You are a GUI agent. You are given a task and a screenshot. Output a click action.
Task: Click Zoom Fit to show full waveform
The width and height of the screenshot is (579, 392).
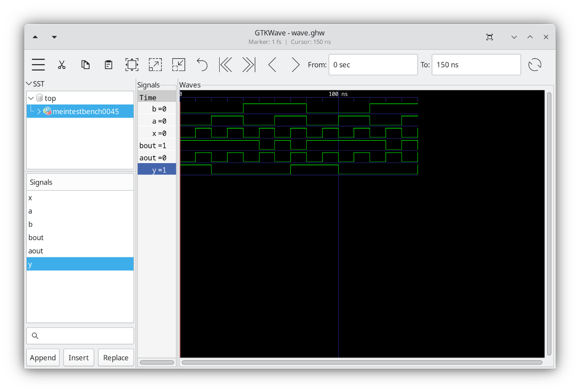pyautogui.click(x=132, y=65)
